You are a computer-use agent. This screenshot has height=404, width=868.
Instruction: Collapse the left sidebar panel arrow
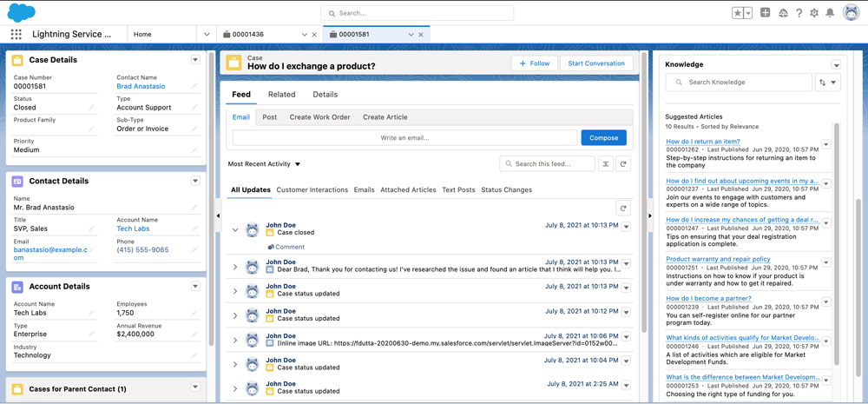218,215
